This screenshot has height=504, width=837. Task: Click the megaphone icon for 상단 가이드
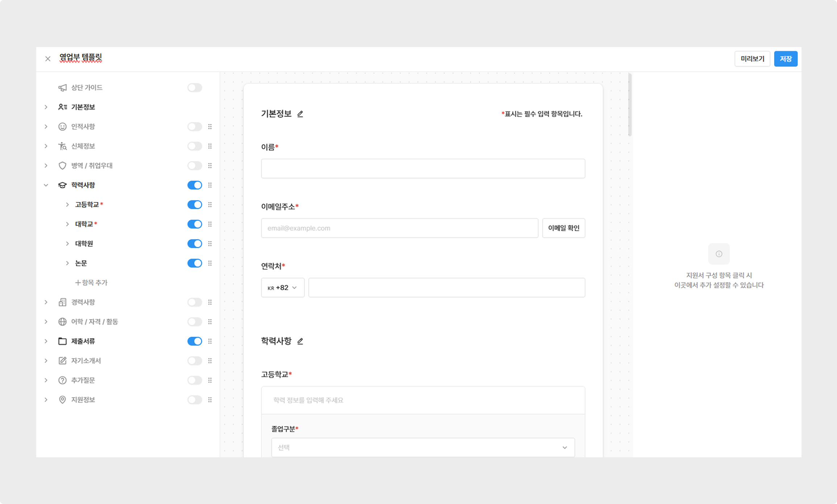point(62,88)
